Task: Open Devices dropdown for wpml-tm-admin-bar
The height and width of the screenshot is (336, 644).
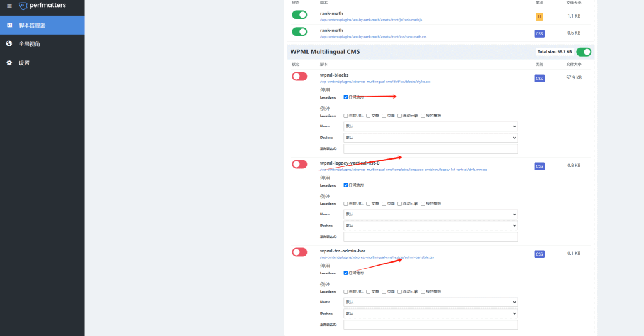Action: point(430,313)
